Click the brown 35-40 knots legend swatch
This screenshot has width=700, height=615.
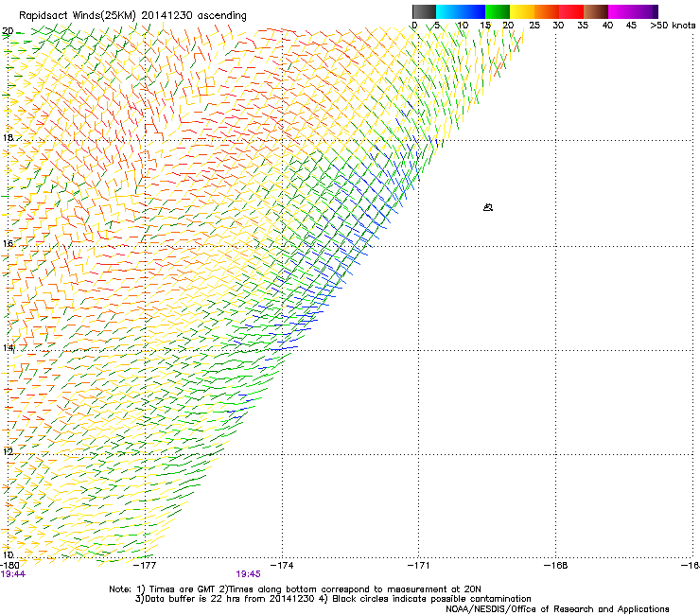[x=596, y=11]
